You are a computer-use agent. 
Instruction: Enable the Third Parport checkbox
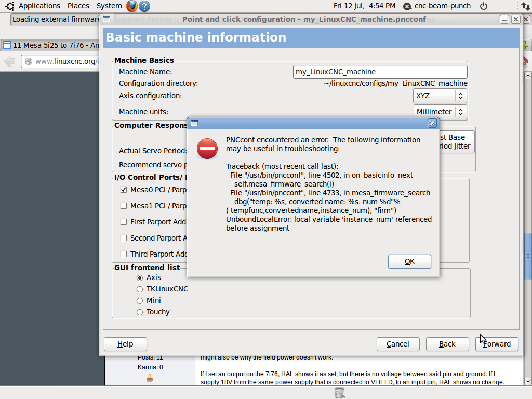(124, 254)
